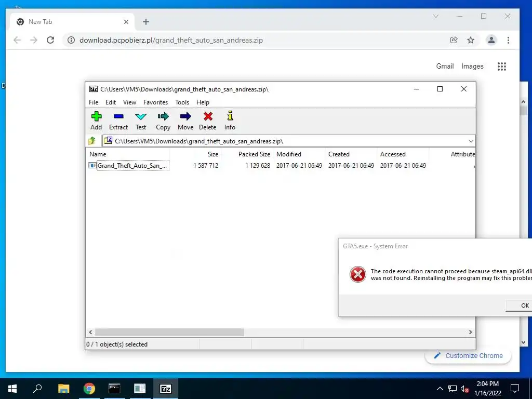This screenshot has height=399, width=532.
Task: Open the Chrome profile avatar
Action: point(491,40)
